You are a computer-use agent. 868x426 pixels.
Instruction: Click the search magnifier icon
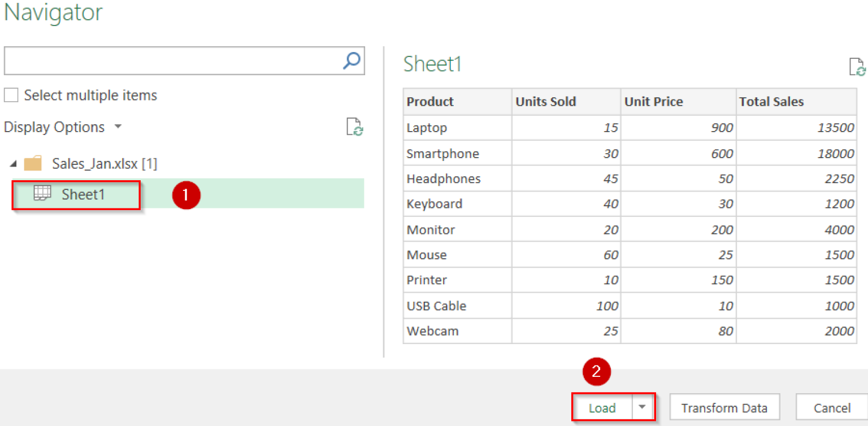coord(351,60)
